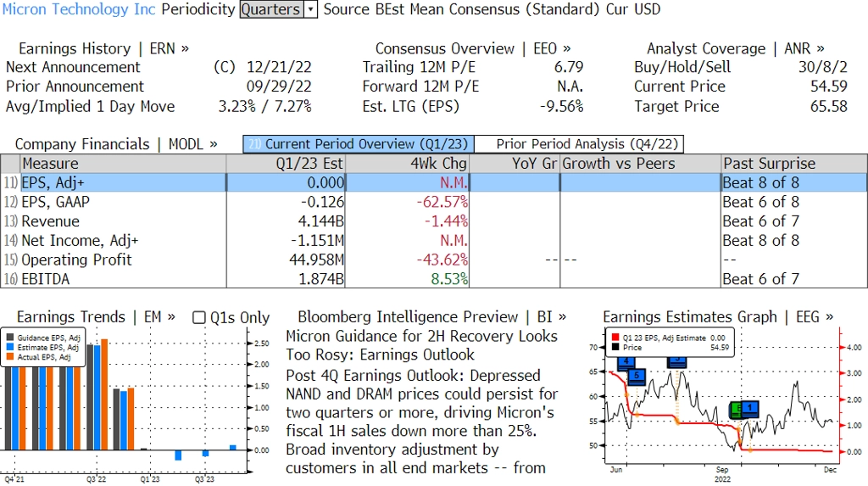Click the blue marker labeled 1 on graph
This screenshot has height=486, width=868.
point(749,409)
